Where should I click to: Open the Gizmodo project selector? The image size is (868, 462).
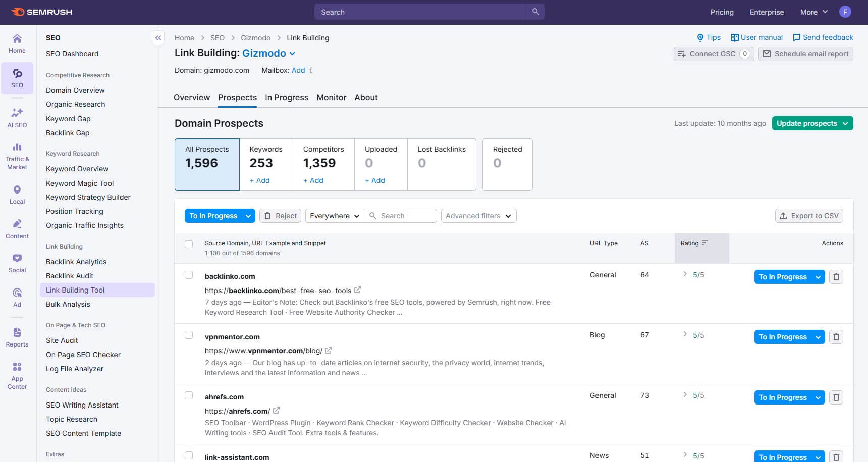[x=268, y=53]
